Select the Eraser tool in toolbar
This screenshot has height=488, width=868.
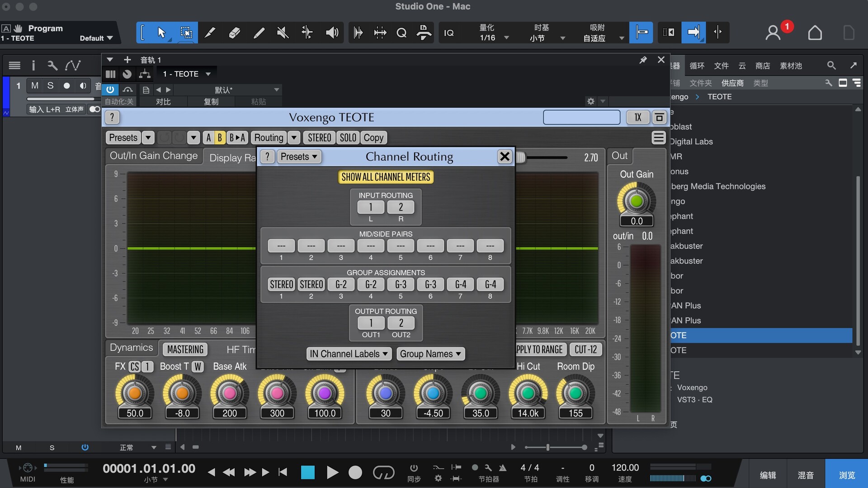[234, 33]
